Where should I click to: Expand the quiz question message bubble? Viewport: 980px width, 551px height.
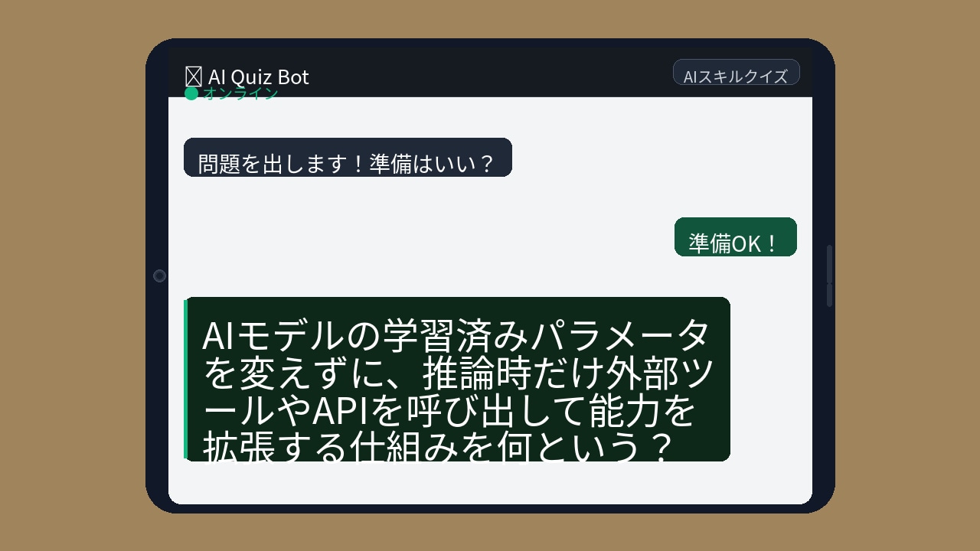pos(457,380)
